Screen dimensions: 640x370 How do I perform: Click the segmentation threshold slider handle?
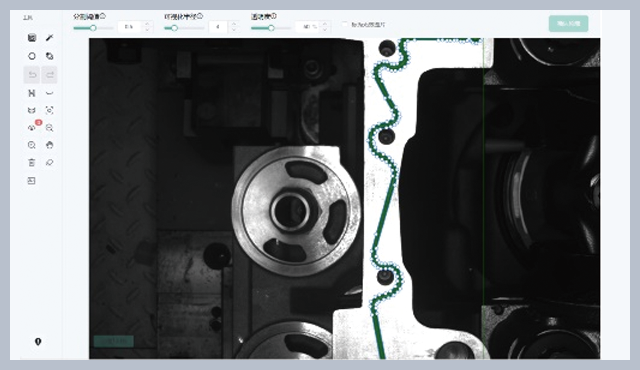(93, 28)
